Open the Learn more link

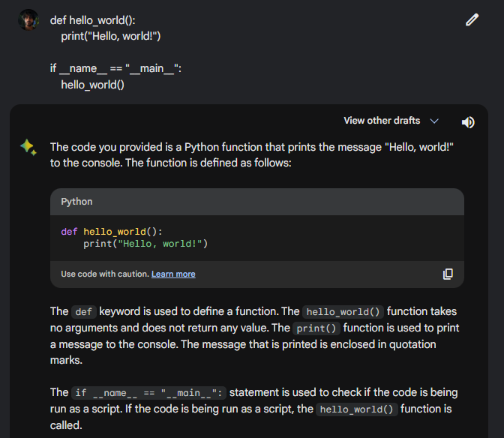click(173, 274)
